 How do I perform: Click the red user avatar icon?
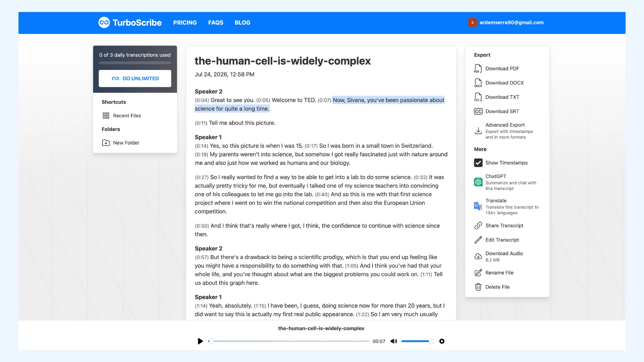click(472, 22)
